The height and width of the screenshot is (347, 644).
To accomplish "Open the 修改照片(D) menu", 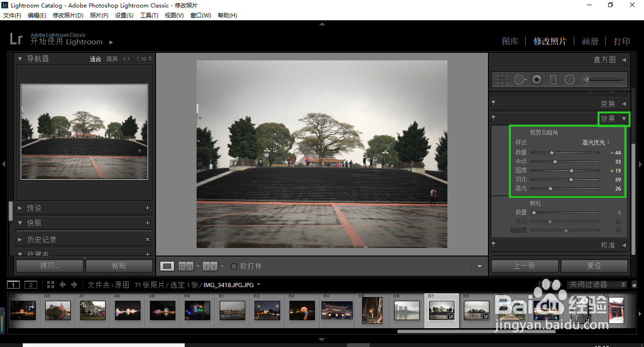I will coord(68,16).
